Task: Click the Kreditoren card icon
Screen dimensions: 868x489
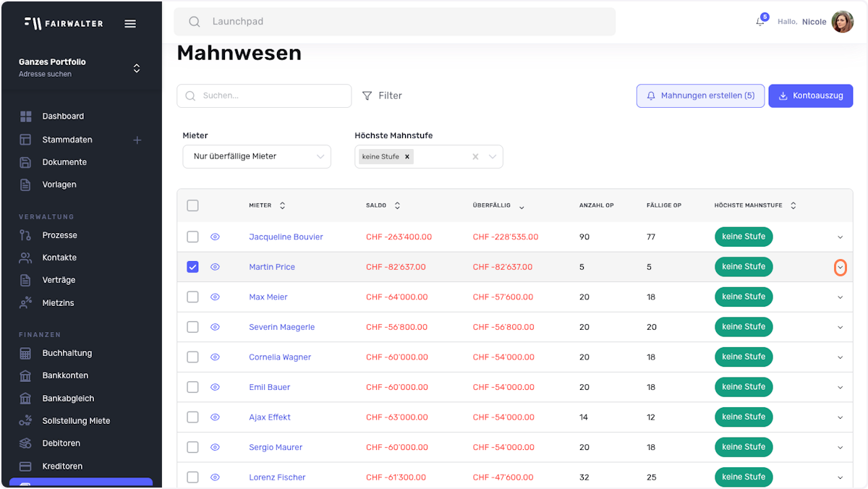Action: (x=26, y=467)
